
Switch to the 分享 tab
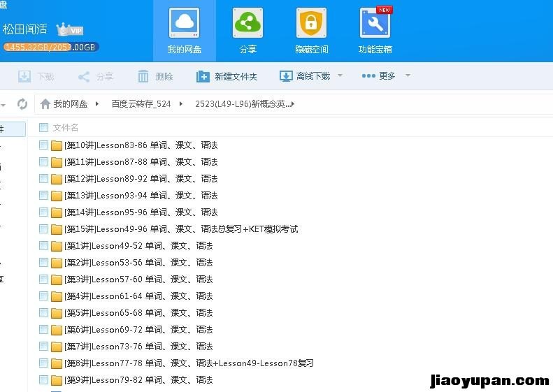click(247, 31)
